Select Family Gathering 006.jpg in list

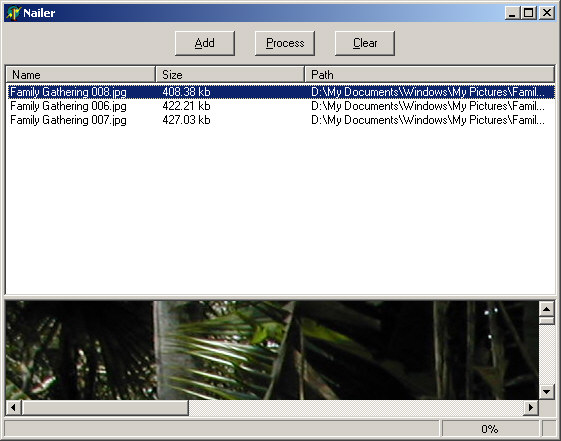pyautogui.click(x=68, y=106)
